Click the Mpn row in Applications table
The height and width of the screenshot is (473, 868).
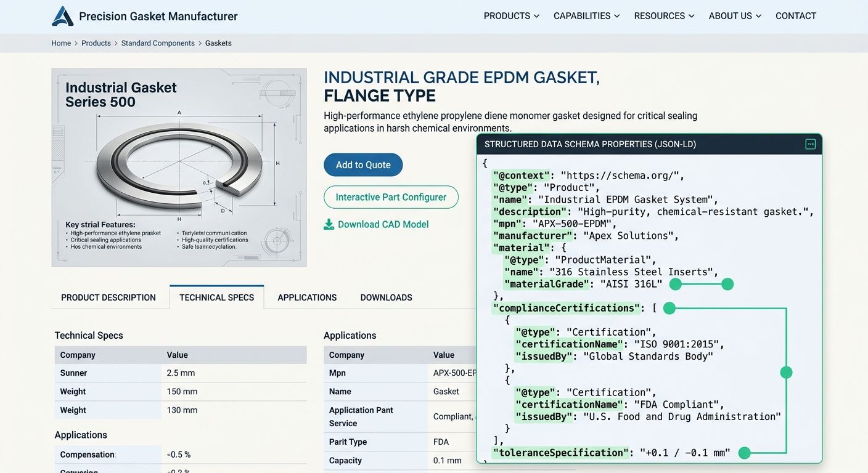400,373
